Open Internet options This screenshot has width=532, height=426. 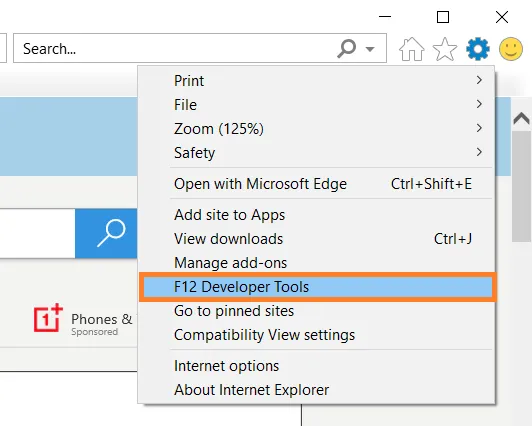coord(317,366)
